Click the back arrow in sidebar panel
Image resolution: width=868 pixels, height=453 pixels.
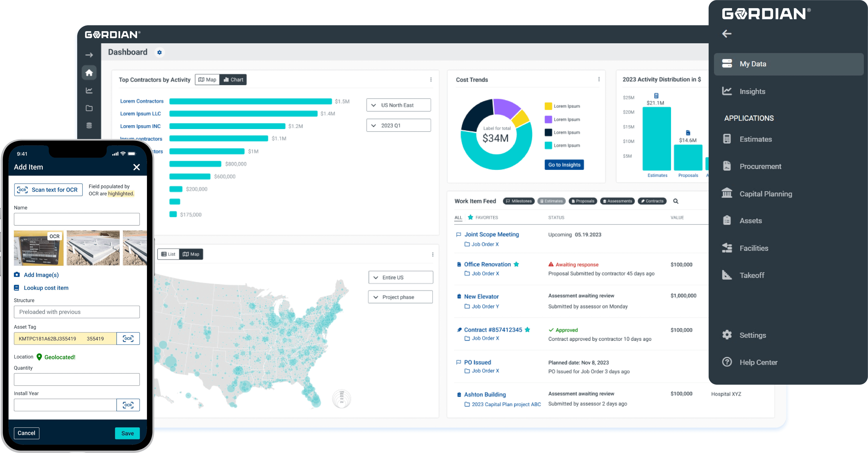727,34
